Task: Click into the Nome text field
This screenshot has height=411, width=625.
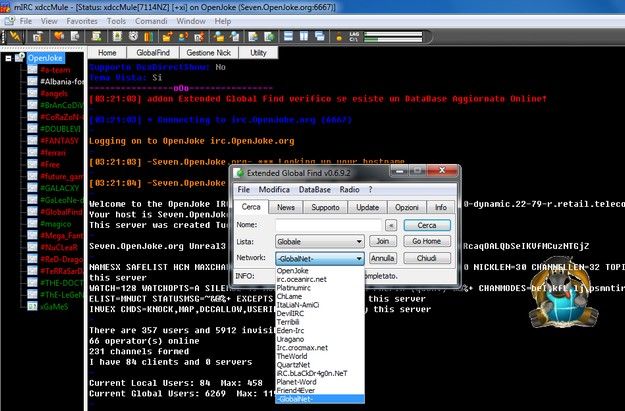Action: tap(325, 226)
